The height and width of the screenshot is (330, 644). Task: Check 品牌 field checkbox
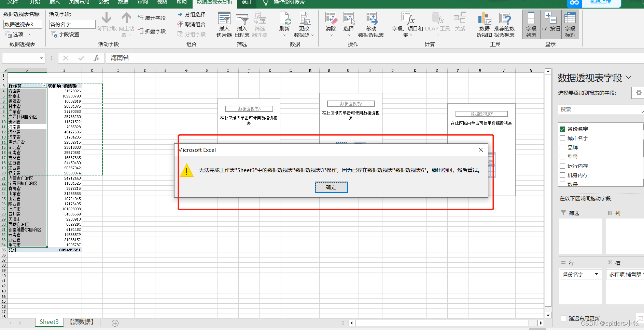pyautogui.click(x=562, y=147)
